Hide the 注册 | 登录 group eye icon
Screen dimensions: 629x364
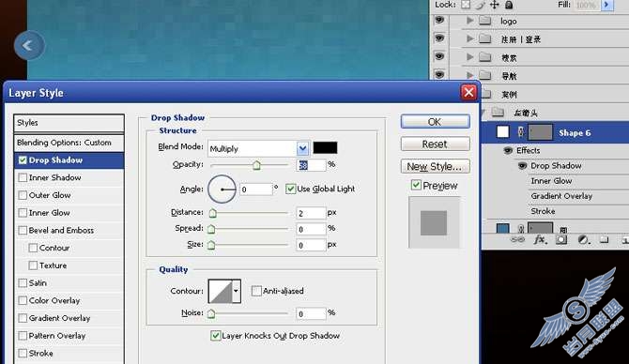tap(439, 38)
